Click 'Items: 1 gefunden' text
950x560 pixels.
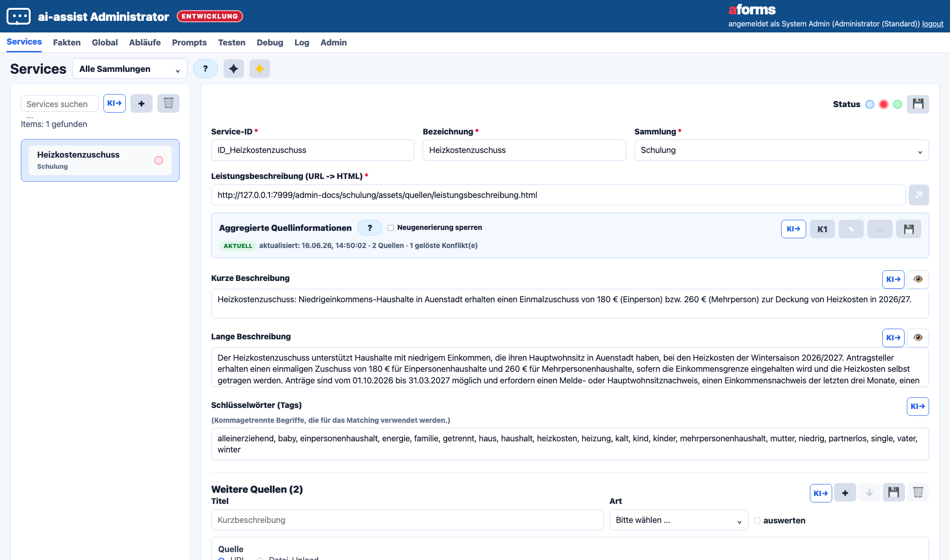tap(54, 124)
